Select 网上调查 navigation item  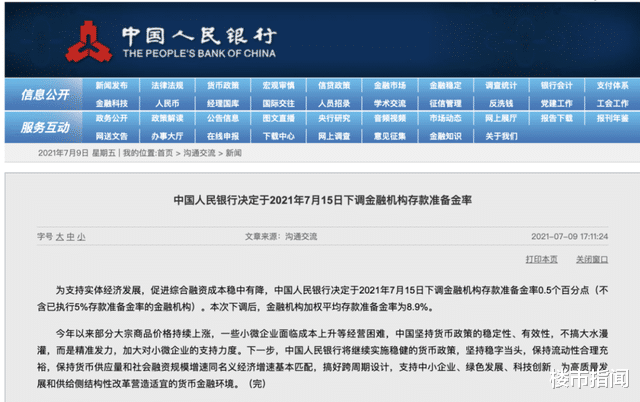point(334,136)
